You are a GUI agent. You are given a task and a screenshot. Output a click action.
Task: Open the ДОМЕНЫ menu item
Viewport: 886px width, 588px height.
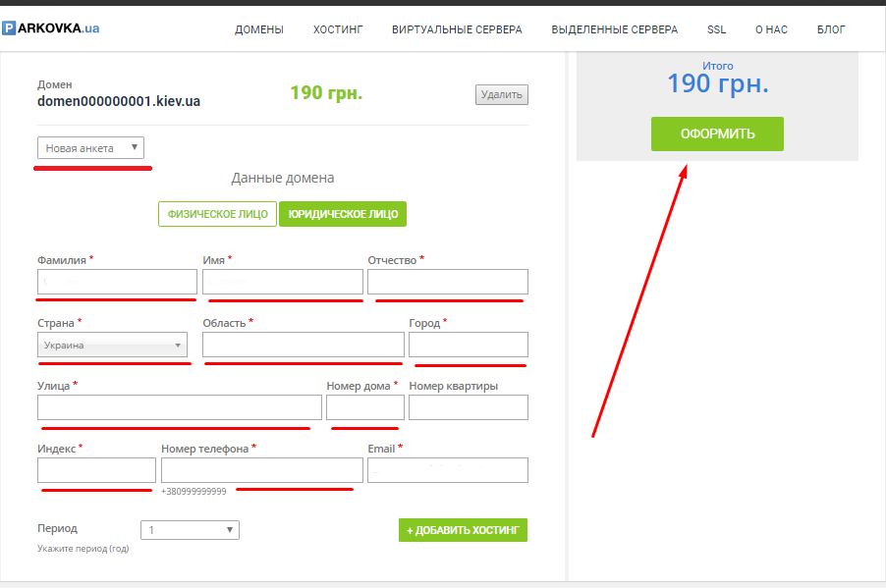click(259, 29)
